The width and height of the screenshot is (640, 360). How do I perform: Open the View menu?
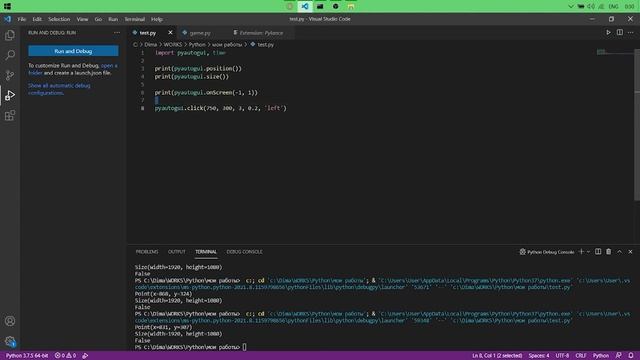pyautogui.click(x=82, y=19)
